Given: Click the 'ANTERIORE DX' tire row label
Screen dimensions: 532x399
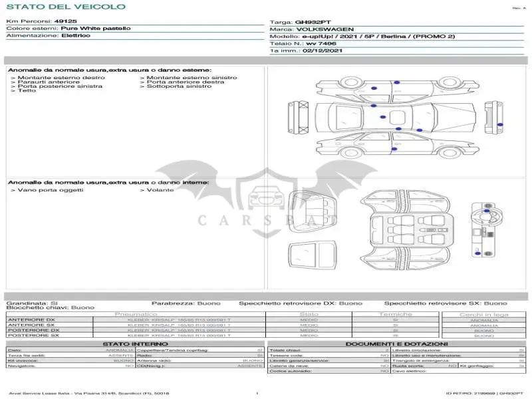Looking at the screenshot, I should (31, 320).
